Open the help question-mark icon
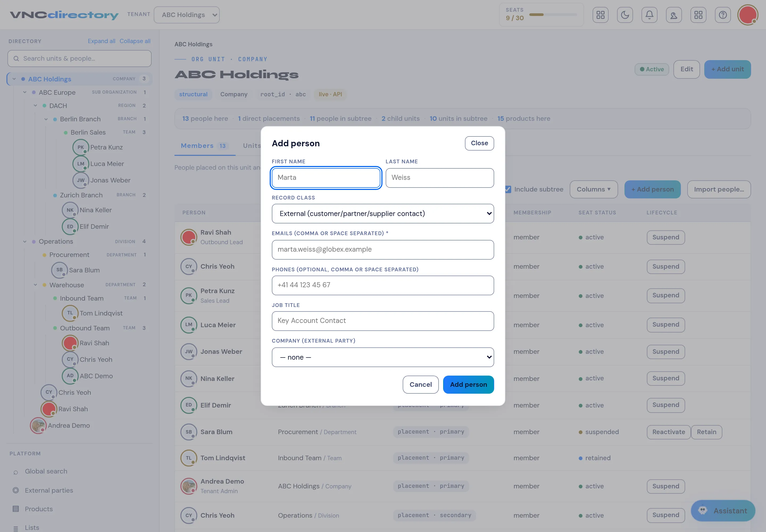 tap(723, 15)
